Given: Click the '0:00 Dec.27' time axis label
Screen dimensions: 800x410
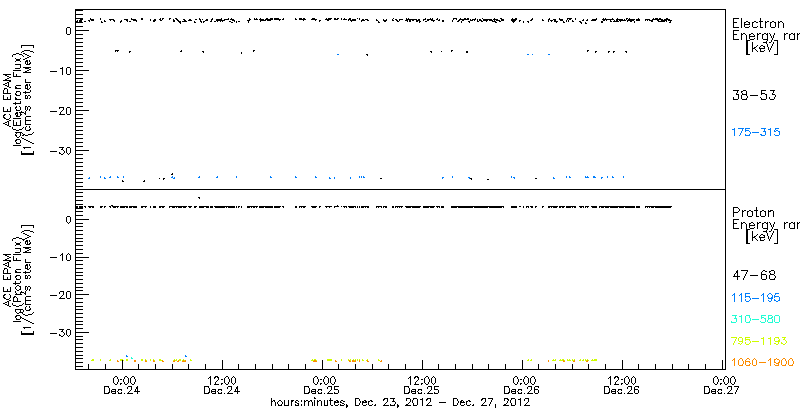Looking at the screenshot, I should pos(722,386).
